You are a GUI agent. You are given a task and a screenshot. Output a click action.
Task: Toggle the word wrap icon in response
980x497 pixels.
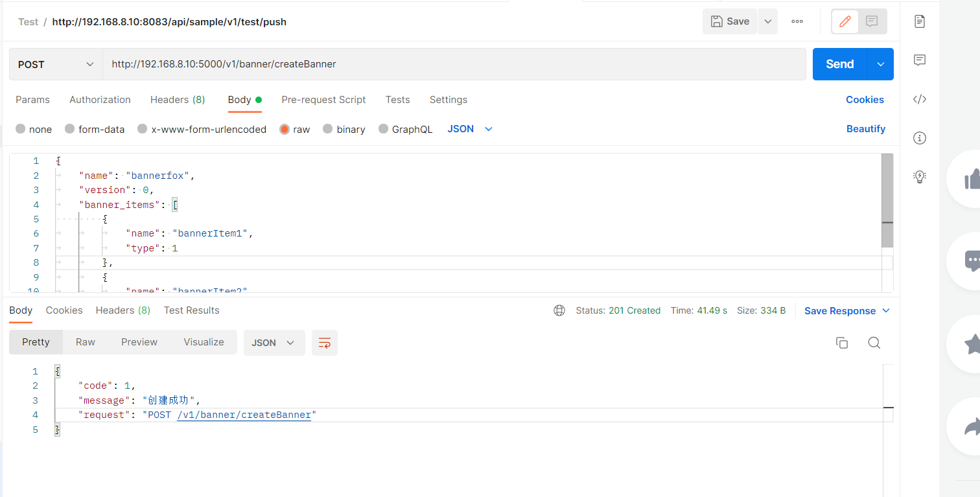point(325,343)
